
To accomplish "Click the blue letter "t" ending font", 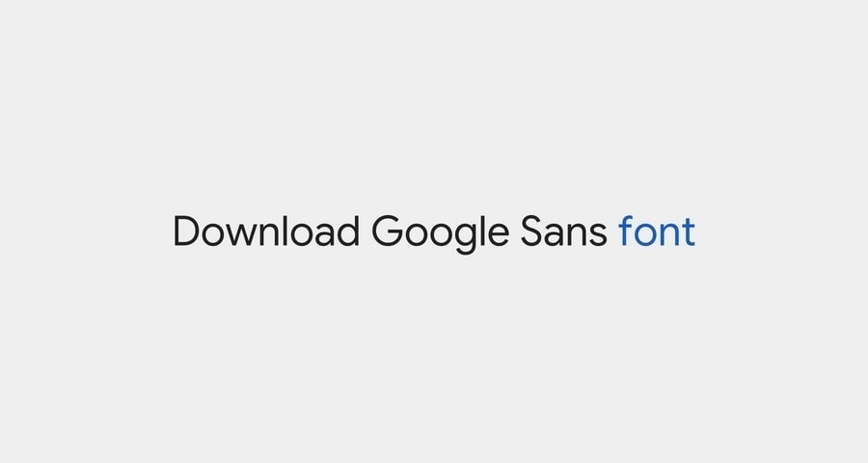I will click(688, 232).
